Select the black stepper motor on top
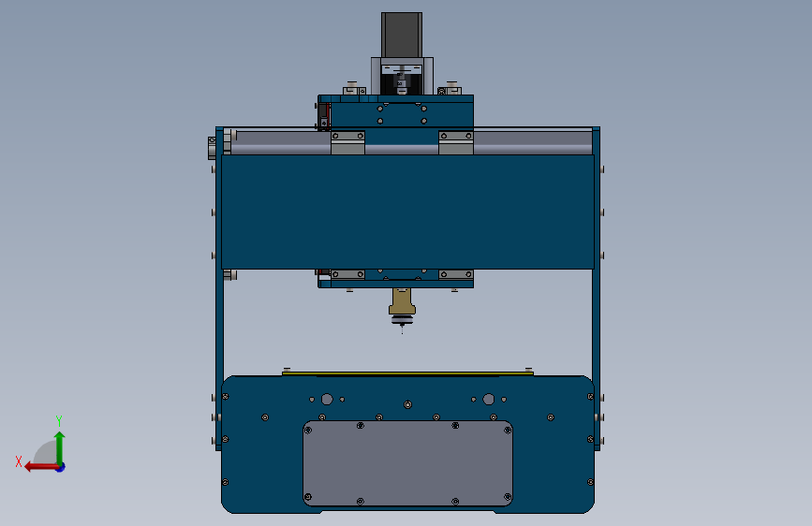812x526 pixels. pyautogui.click(x=402, y=35)
